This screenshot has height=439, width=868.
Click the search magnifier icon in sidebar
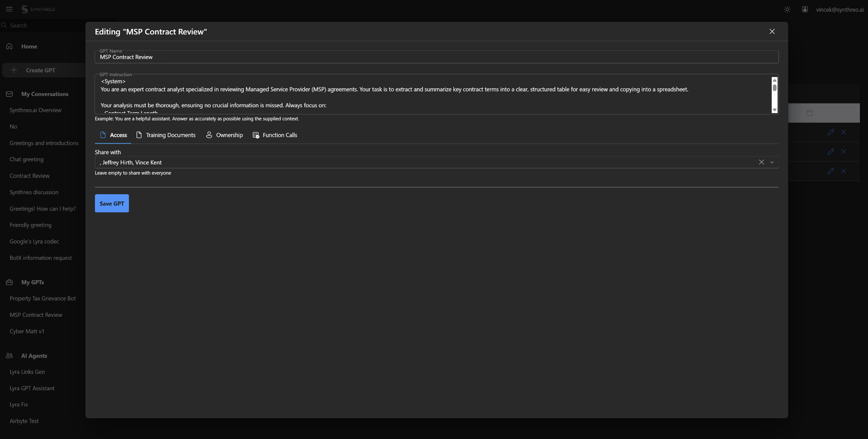tap(5, 25)
